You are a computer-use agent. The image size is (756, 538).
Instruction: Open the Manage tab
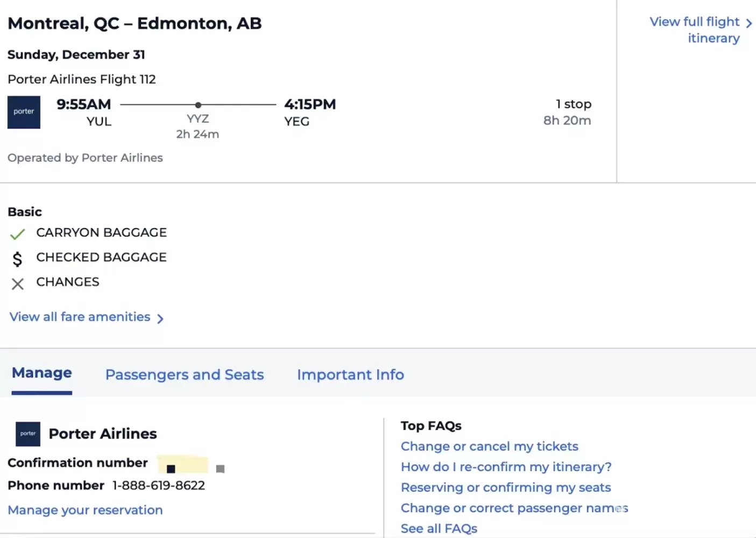(42, 373)
